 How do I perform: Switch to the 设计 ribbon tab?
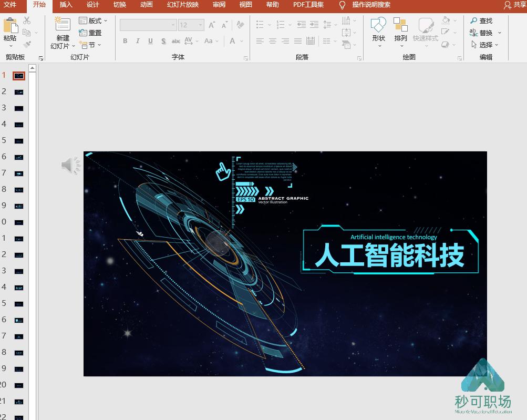[92, 6]
